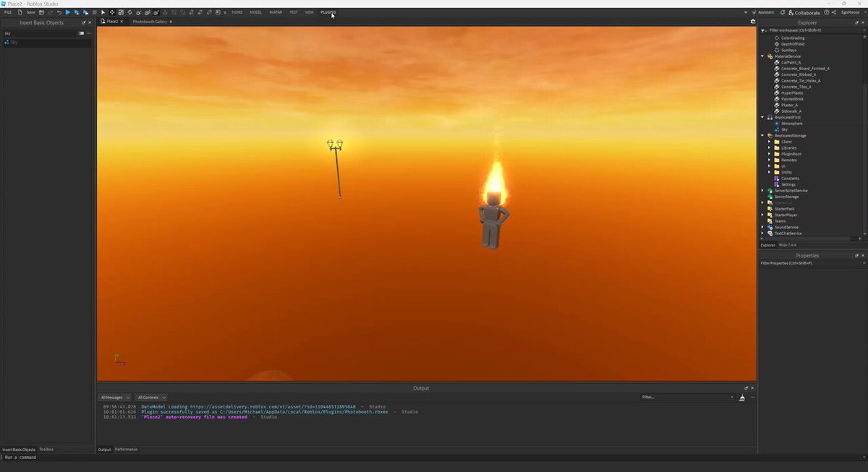Expand the Libraries folder
Screen dimensions: 868x472
tap(769, 147)
